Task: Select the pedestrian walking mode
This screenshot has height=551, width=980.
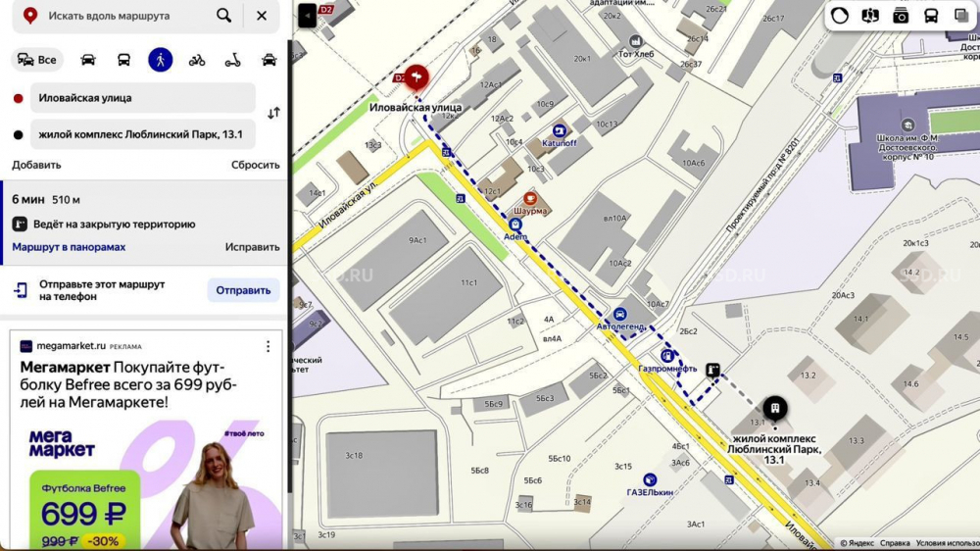Action: tap(160, 60)
